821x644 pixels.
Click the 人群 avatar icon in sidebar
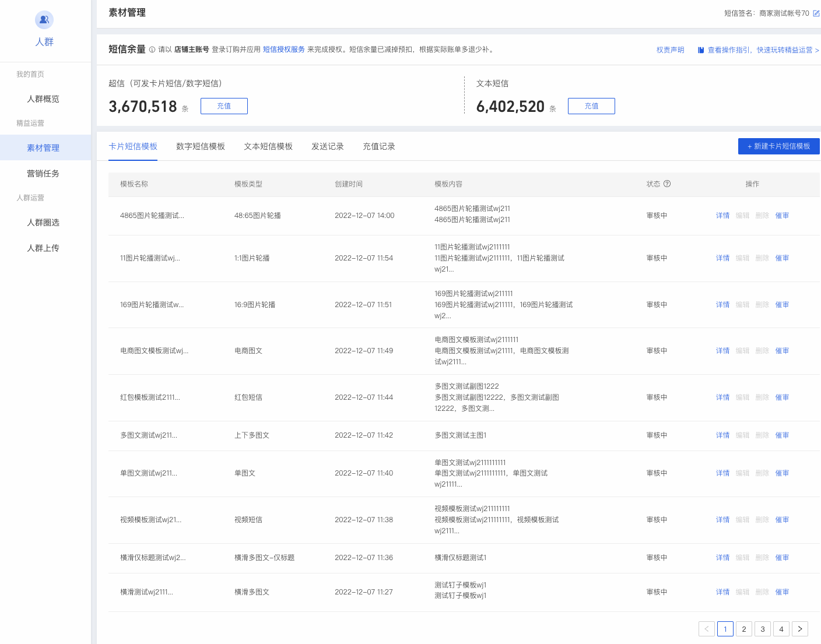(44, 20)
